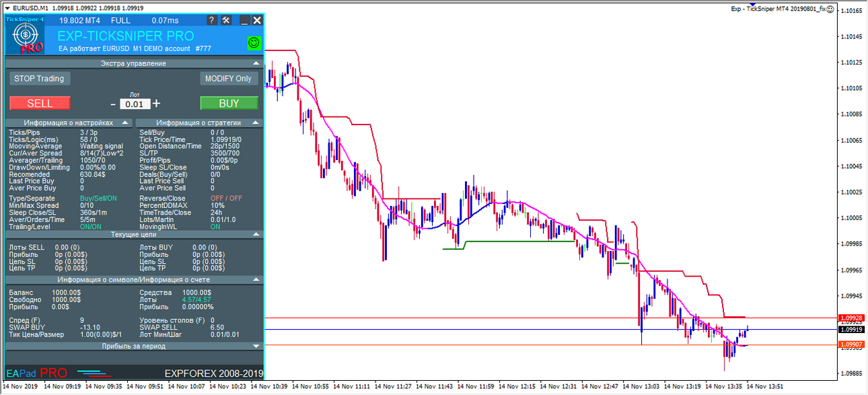Click the PercentDDMAX 10% value
The width and height of the screenshot is (868, 395).
point(217,205)
